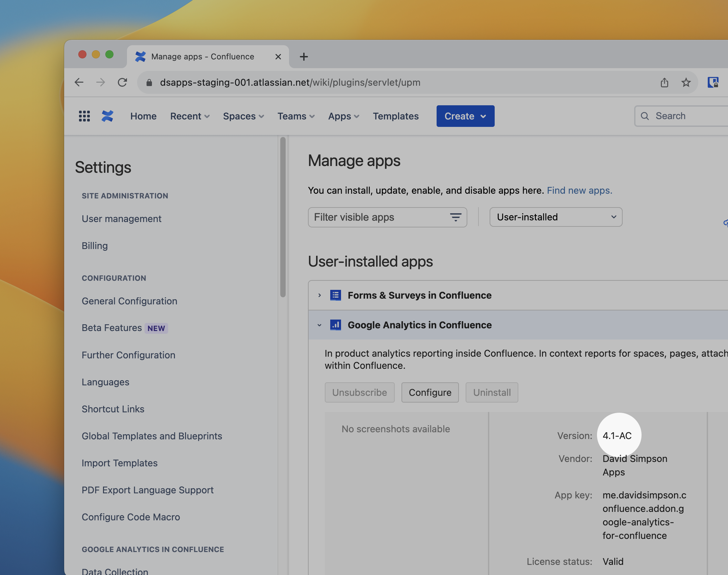This screenshot has width=728, height=575.
Task: Bookmark page with star icon
Action: [686, 82]
